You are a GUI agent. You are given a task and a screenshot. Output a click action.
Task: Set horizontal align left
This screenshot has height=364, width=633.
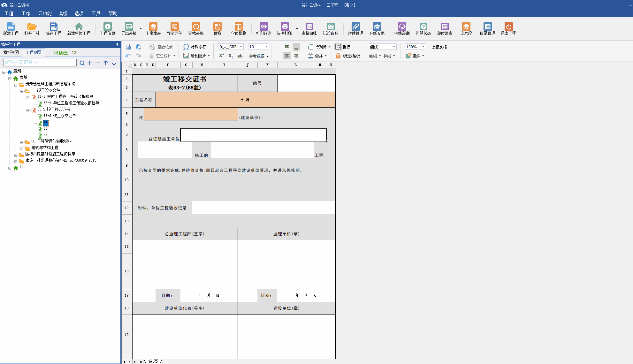pos(278,56)
